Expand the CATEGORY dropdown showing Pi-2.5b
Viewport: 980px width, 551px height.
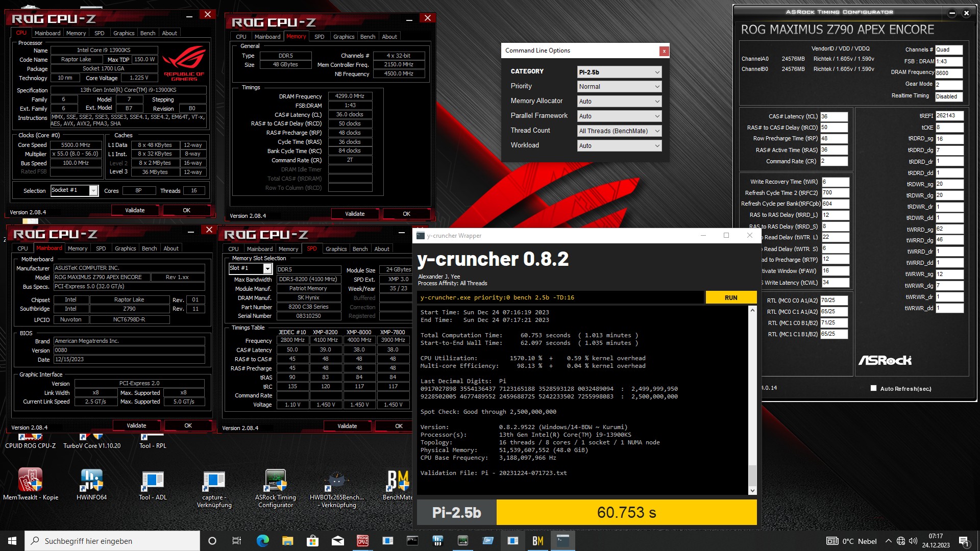point(619,72)
